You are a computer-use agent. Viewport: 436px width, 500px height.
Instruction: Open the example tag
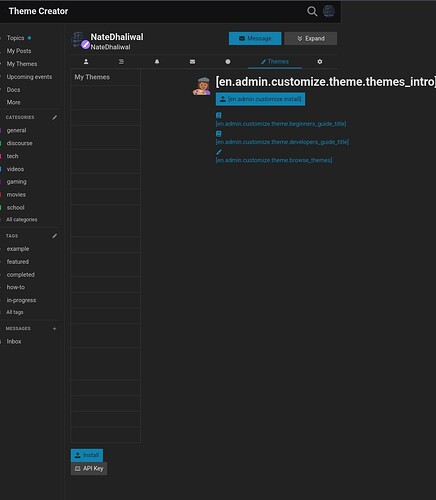click(x=18, y=249)
